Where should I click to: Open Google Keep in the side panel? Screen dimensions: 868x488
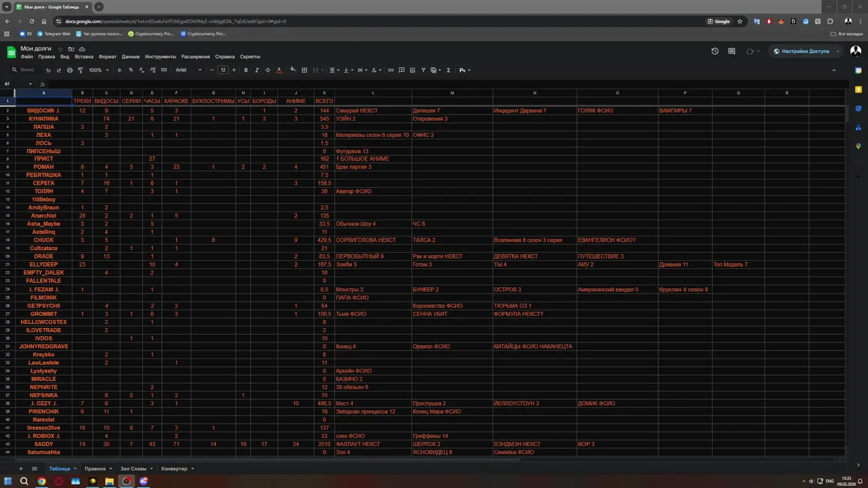(859, 89)
